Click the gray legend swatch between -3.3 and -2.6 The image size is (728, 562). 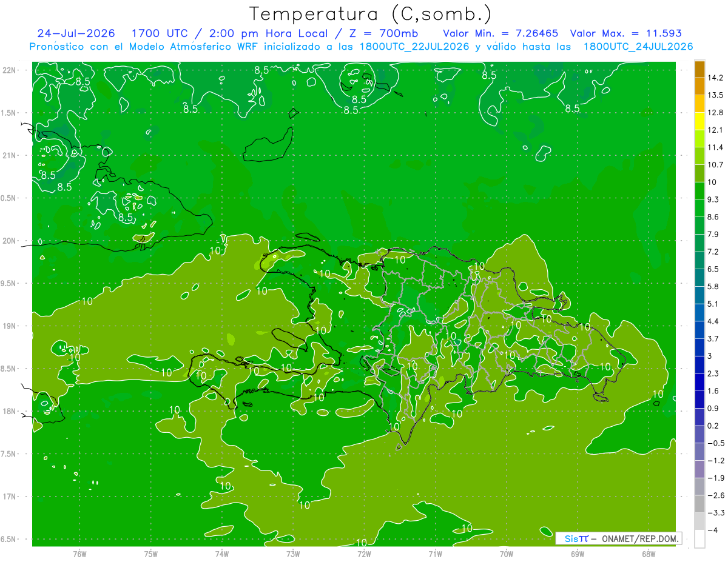coord(699,504)
